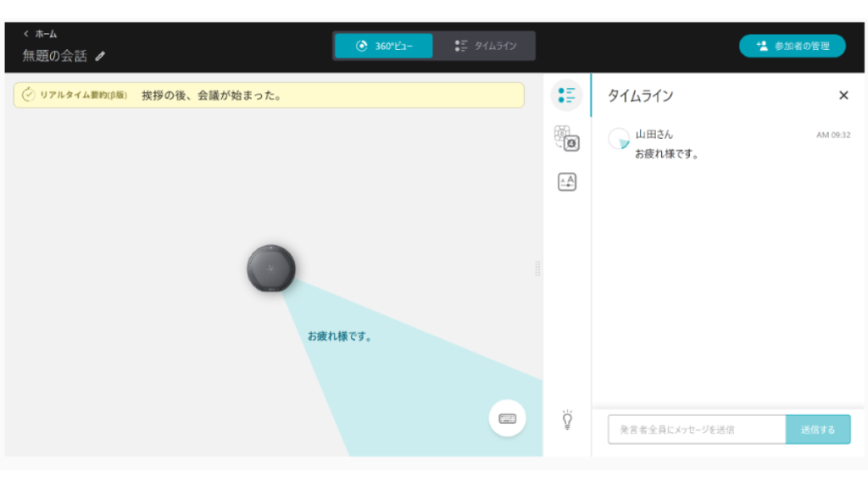The height and width of the screenshot is (488, 868).
Task: Go back to ホーム
Action: pyautogui.click(x=40, y=34)
